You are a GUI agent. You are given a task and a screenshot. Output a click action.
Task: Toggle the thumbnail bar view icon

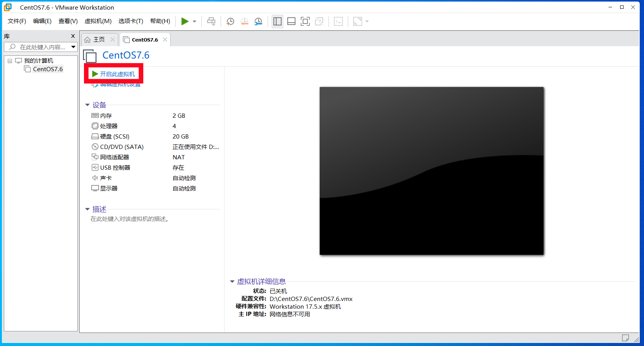[292, 22]
